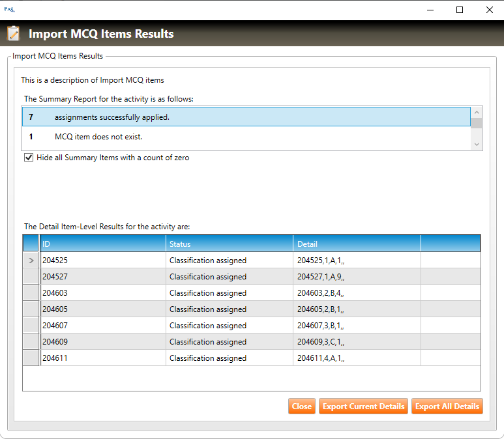Image resolution: width=504 pixels, height=439 pixels.
Task: Click Export All Details button
Action: point(447,406)
